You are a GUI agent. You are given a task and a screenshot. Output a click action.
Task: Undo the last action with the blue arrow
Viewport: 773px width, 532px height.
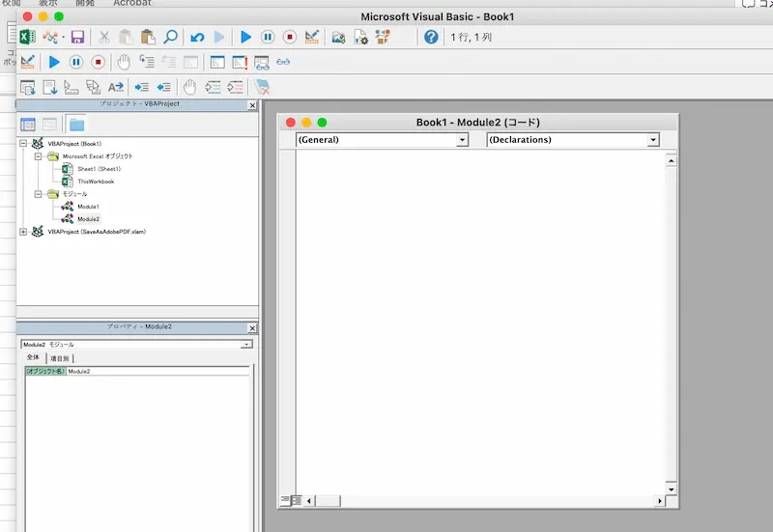pos(197,37)
